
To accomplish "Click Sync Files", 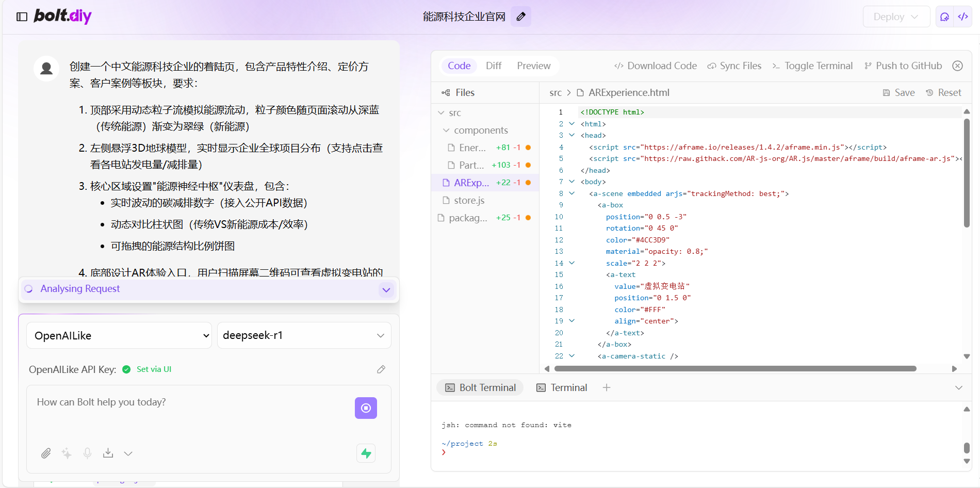I will coord(734,66).
